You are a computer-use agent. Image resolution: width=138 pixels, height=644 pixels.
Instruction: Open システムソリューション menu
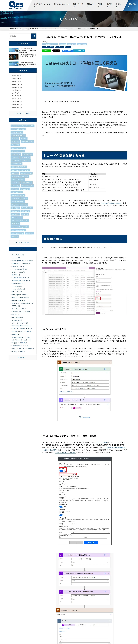tap(42, 5)
